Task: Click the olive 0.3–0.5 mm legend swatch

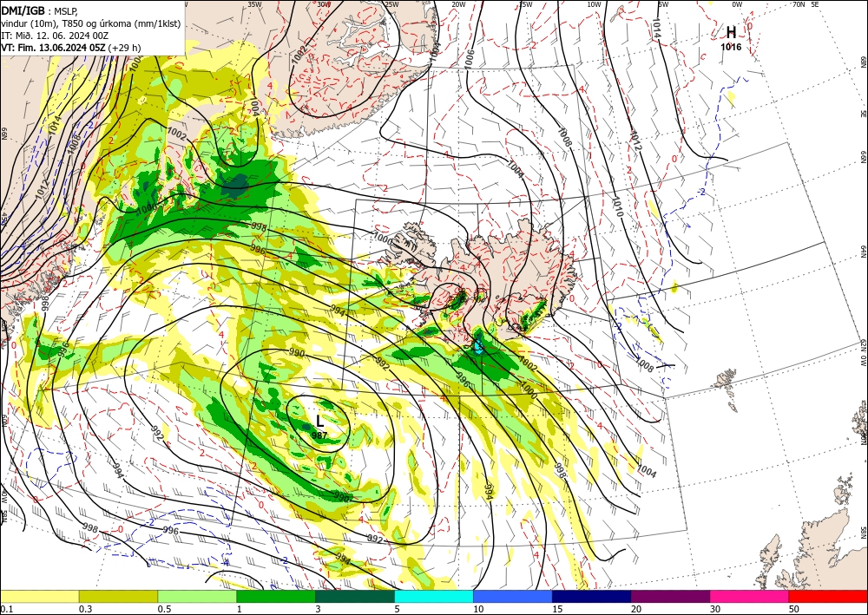Action: click(118, 596)
